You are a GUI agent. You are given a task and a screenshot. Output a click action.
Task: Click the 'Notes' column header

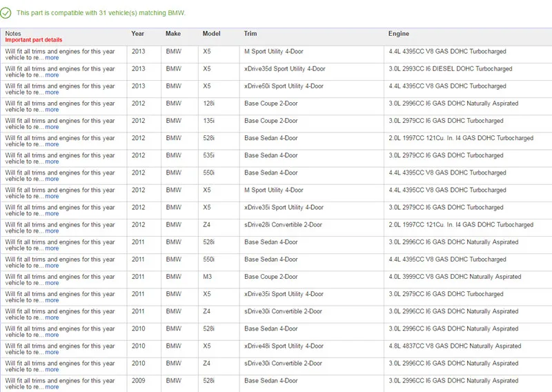coord(13,33)
